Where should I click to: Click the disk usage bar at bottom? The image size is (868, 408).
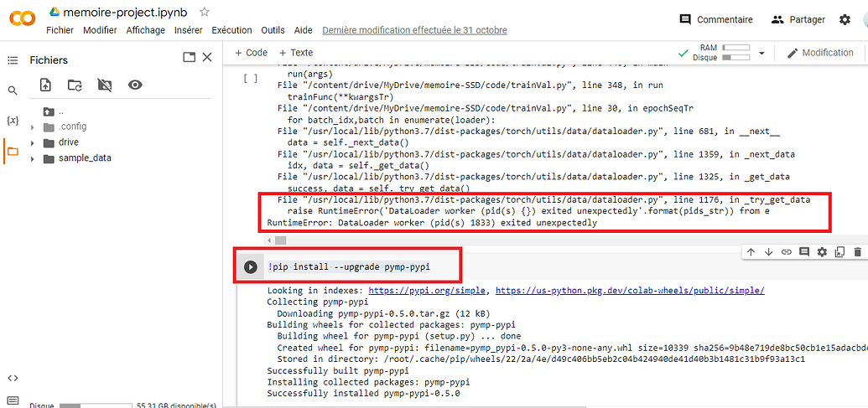pos(94,405)
